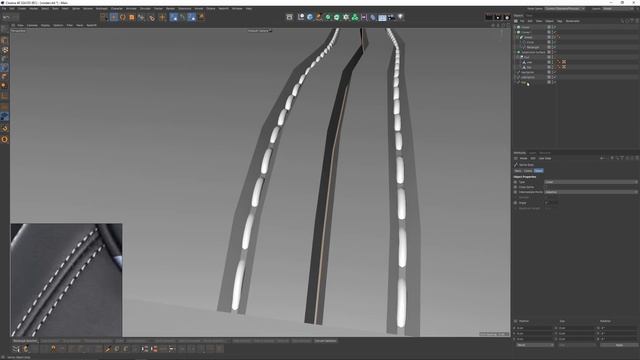Add a Camera object icon

tap(391, 17)
